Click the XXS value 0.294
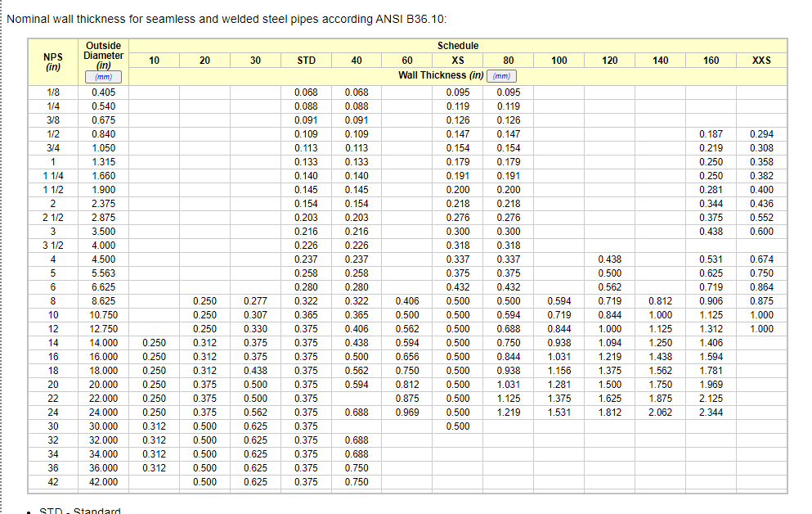The width and height of the screenshot is (812, 514). coord(761,134)
